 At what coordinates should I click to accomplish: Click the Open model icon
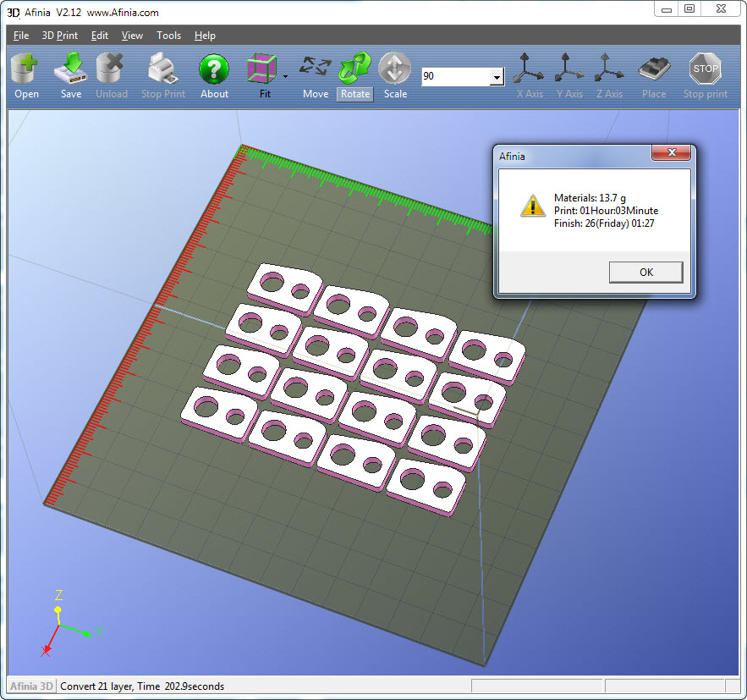tap(25, 69)
